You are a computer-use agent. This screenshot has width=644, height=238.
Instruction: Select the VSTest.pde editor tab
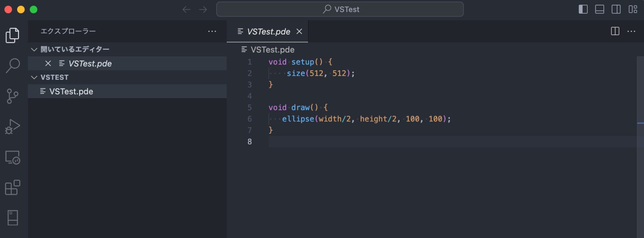point(268,32)
